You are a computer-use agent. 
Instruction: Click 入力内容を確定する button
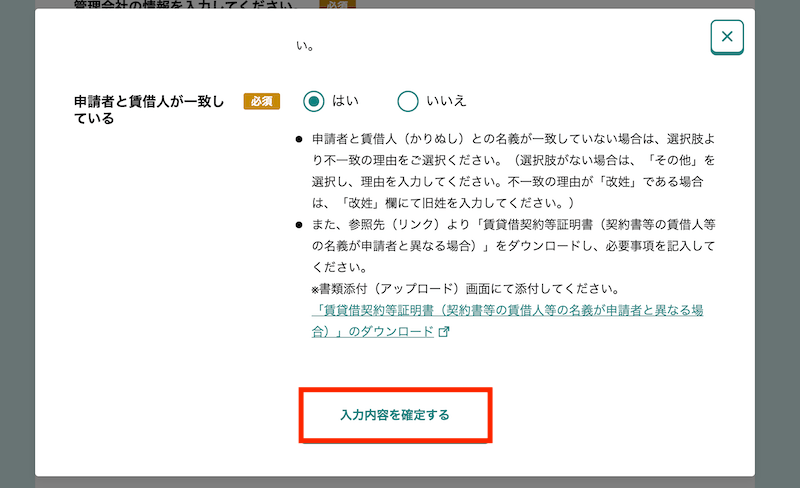(x=395, y=415)
